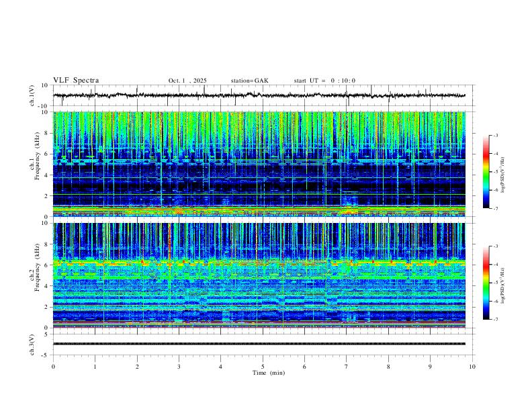
Task: Click the "5" tick on ch.3(V) axis
Action: (46, 334)
